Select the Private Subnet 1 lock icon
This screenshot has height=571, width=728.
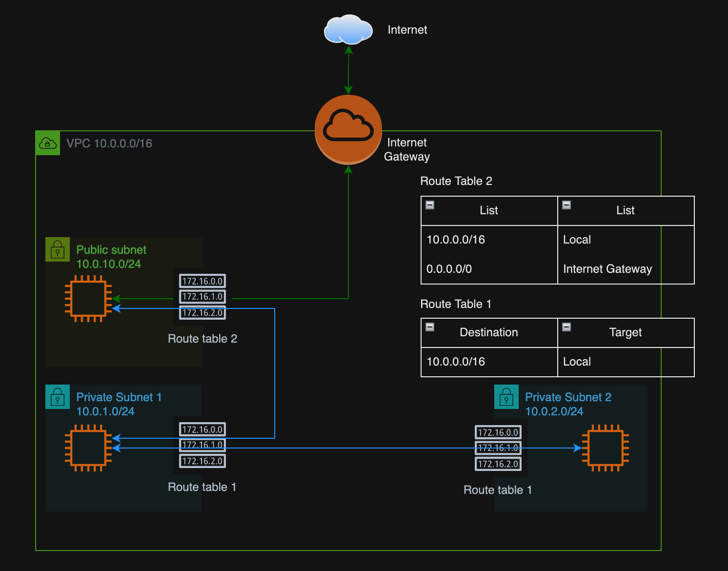(x=58, y=397)
